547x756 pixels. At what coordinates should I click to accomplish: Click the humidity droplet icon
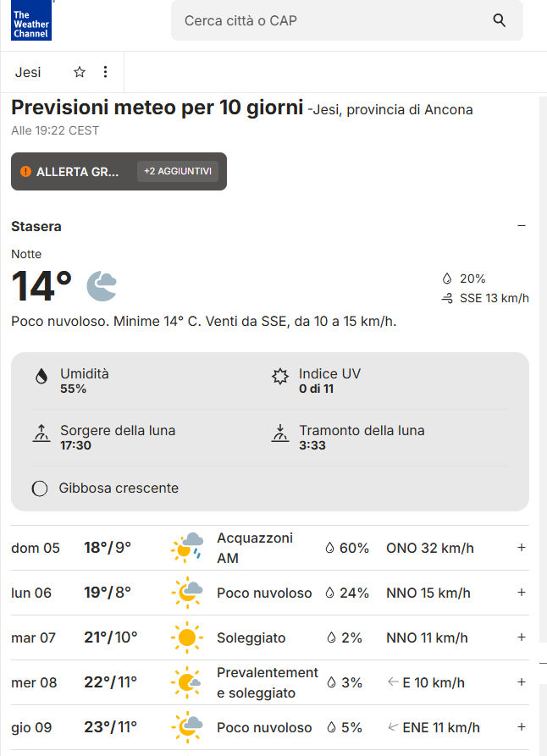[41, 377]
